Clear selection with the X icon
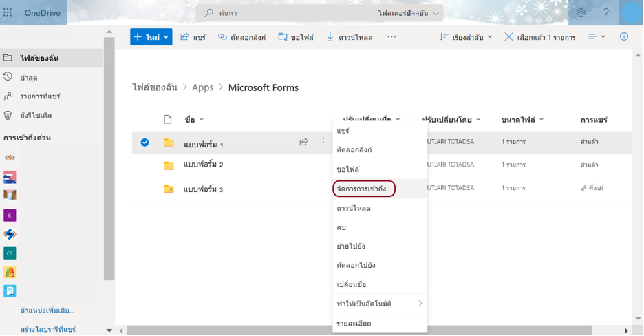This screenshot has height=336, width=644. pyautogui.click(x=508, y=37)
